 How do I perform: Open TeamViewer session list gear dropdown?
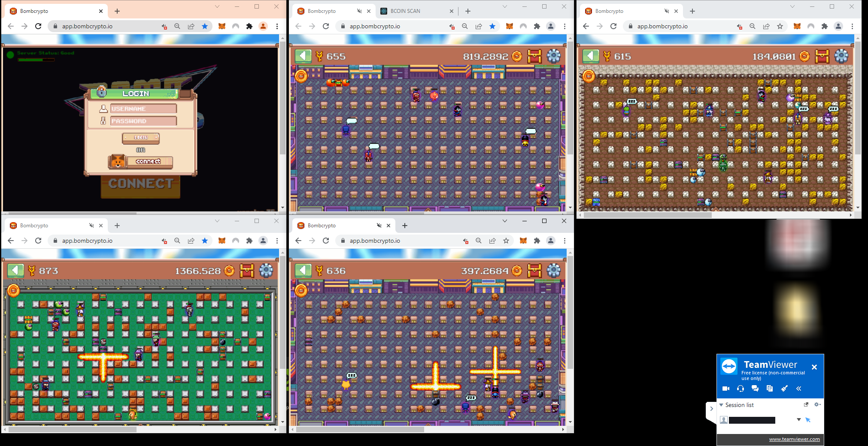click(x=817, y=404)
